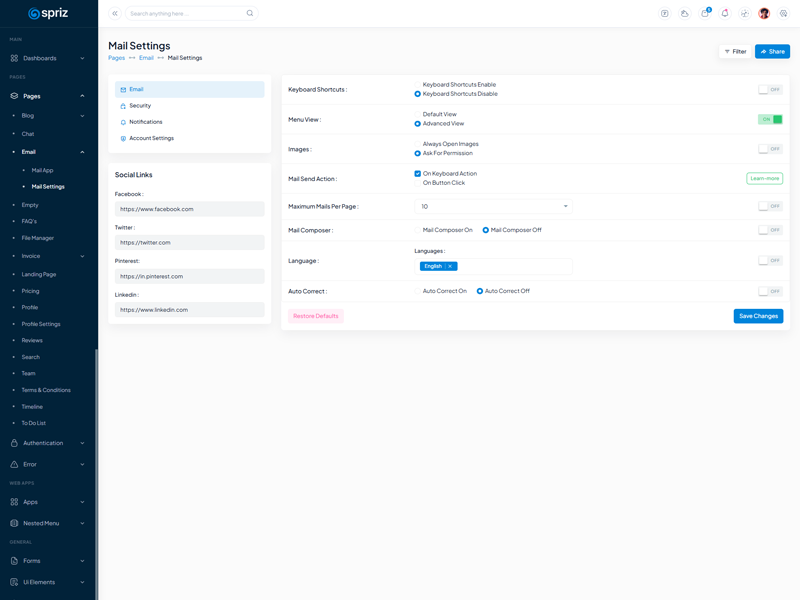Switch off the Menu View toggle
The image size is (800, 600).
(770, 119)
